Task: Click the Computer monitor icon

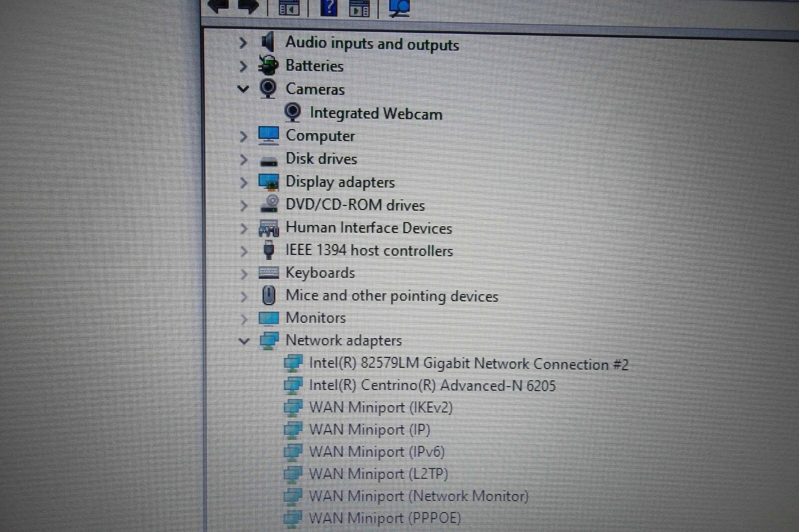Action: [268, 135]
